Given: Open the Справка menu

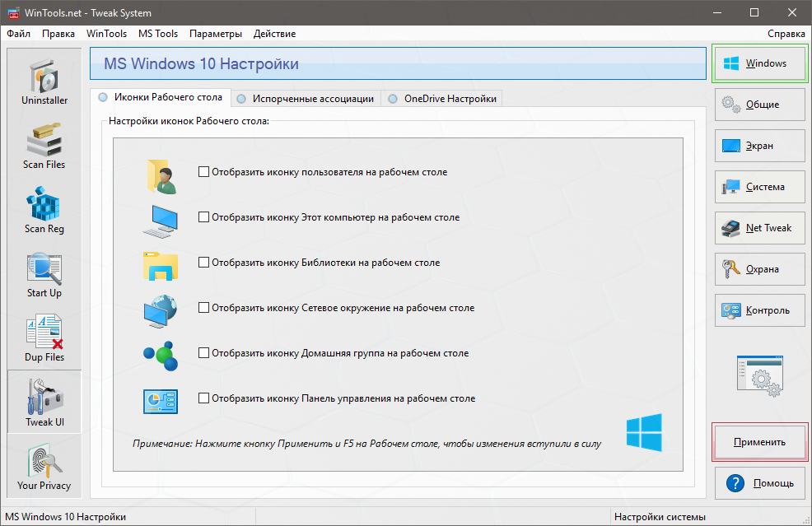Looking at the screenshot, I should (786, 34).
